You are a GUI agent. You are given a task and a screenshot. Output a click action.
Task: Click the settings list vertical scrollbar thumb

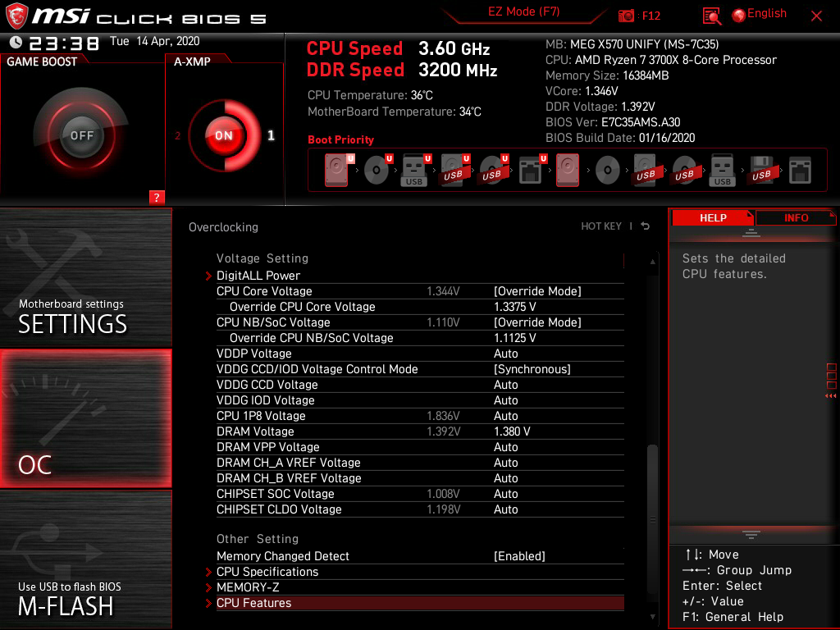653,484
